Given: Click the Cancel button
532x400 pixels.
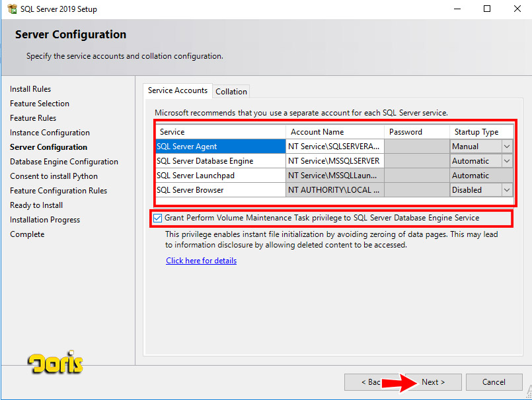Looking at the screenshot, I should pyautogui.click(x=494, y=382).
